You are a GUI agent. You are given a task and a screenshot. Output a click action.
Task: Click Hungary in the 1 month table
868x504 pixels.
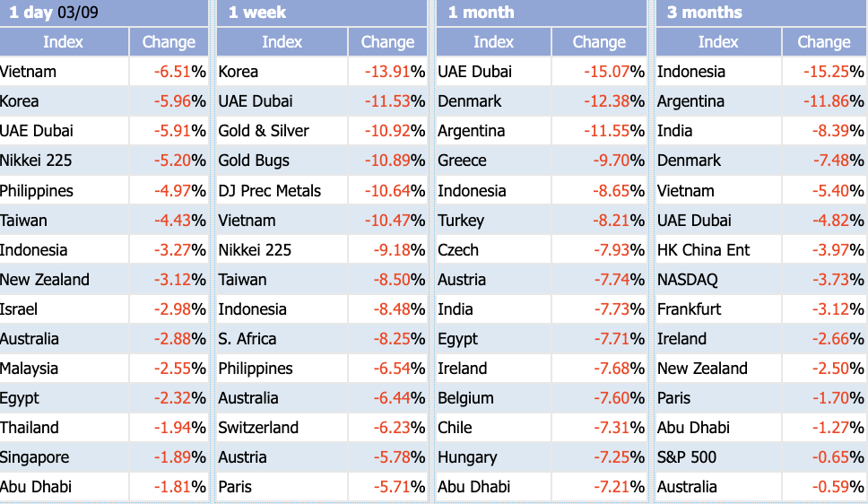click(466, 457)
